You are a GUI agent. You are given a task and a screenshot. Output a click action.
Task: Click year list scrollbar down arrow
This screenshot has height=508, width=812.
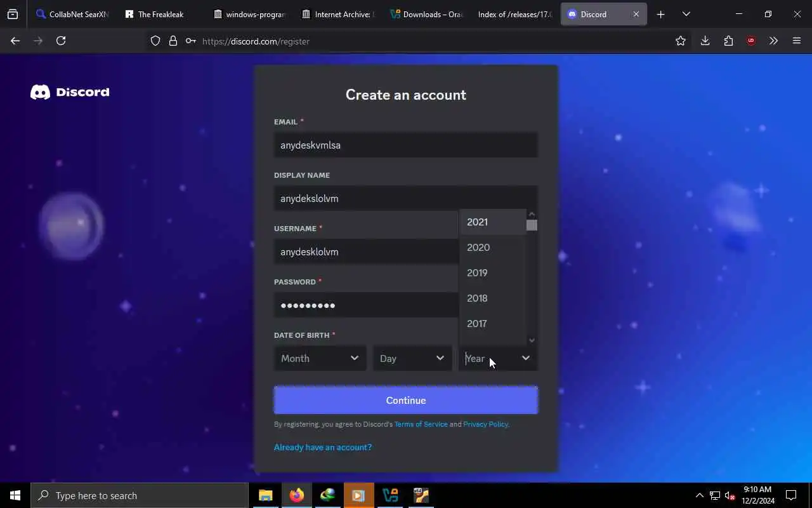(x=532, y=340)
